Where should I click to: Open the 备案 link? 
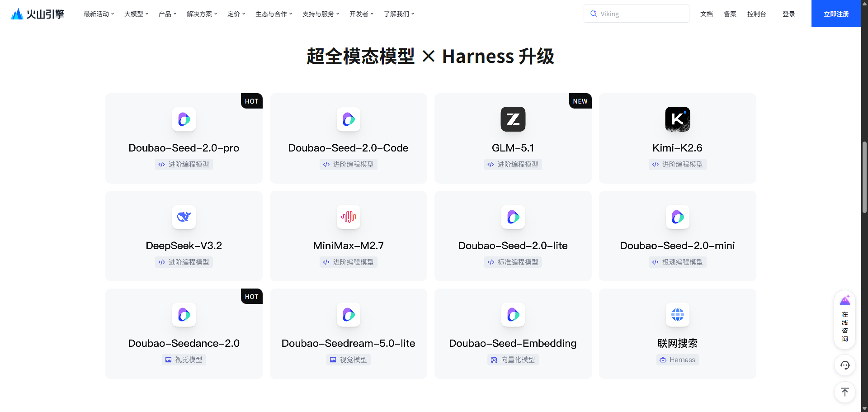point(730,14)
